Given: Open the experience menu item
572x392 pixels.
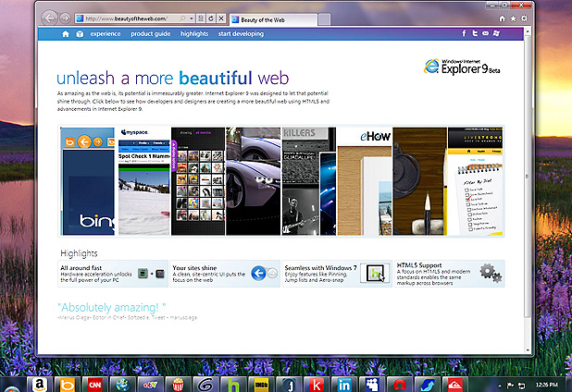Looking at the screenshot, I should pos(106,34).
